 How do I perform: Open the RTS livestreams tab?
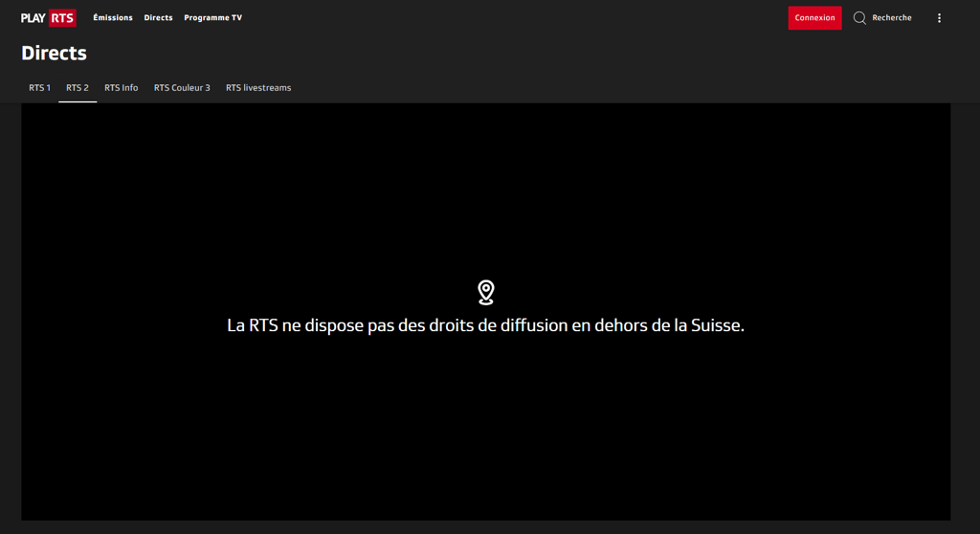[x=258, y=87]
